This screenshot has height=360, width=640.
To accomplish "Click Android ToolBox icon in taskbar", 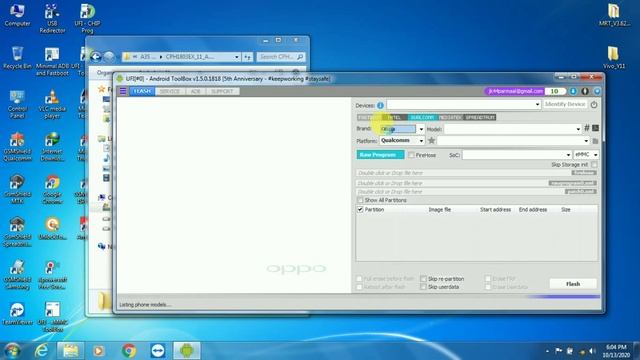I will click(187, 351).
